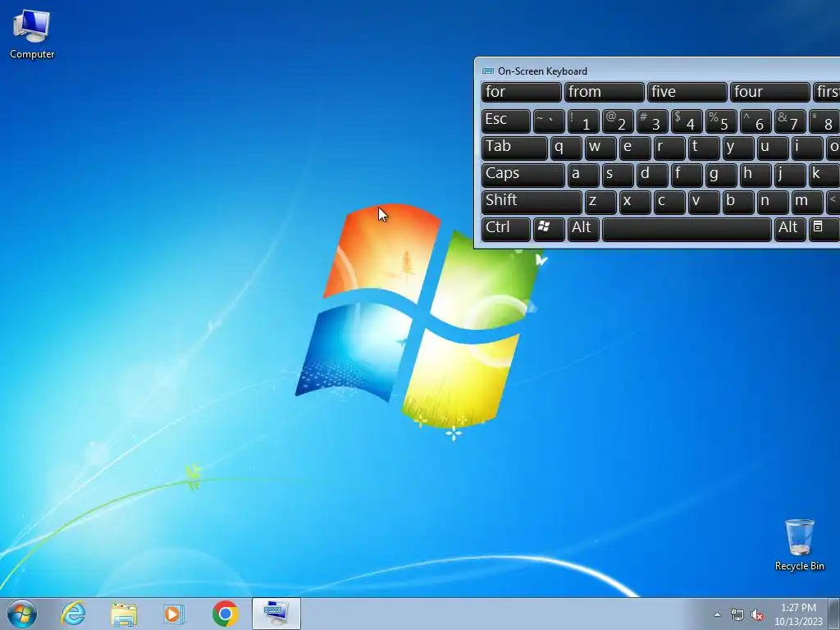The image size is (840, 630).
Task: Click the g key
Action: pos(721,176)
